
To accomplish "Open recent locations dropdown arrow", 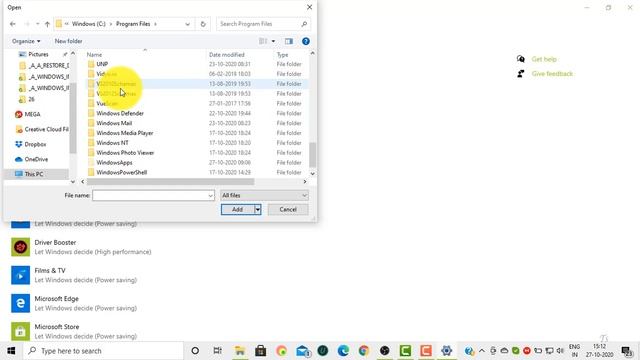I will pyautogui.click(x=38, y=24).
